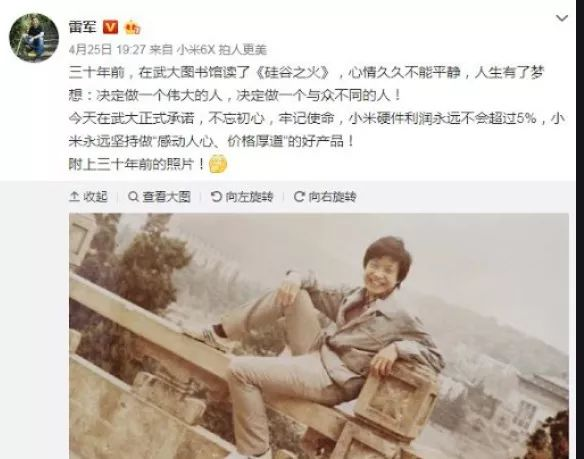The image size is (584, 459).
Task: Click the expanded old photo of person
Action: [x=319, y=336]
